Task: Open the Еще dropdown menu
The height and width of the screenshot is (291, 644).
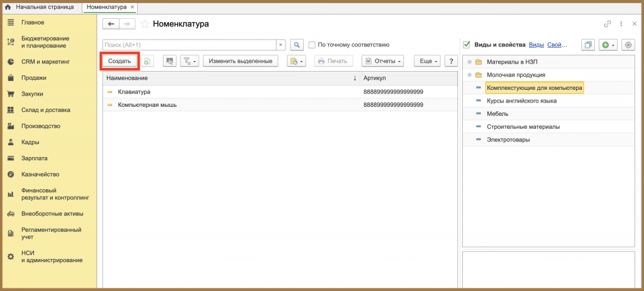Action: (x=427, y=61)
